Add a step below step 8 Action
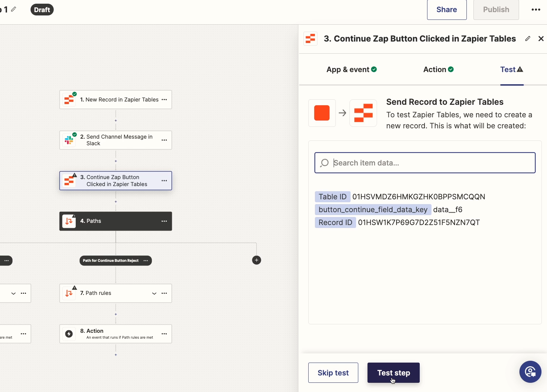 coord(116,355)
